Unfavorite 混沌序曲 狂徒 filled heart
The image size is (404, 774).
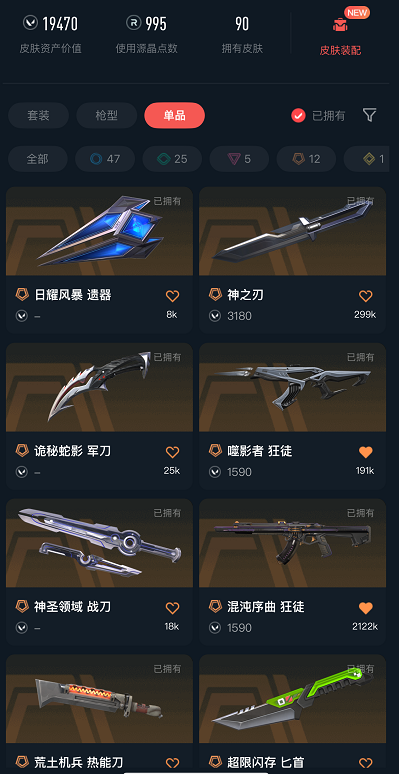[365, 608]
